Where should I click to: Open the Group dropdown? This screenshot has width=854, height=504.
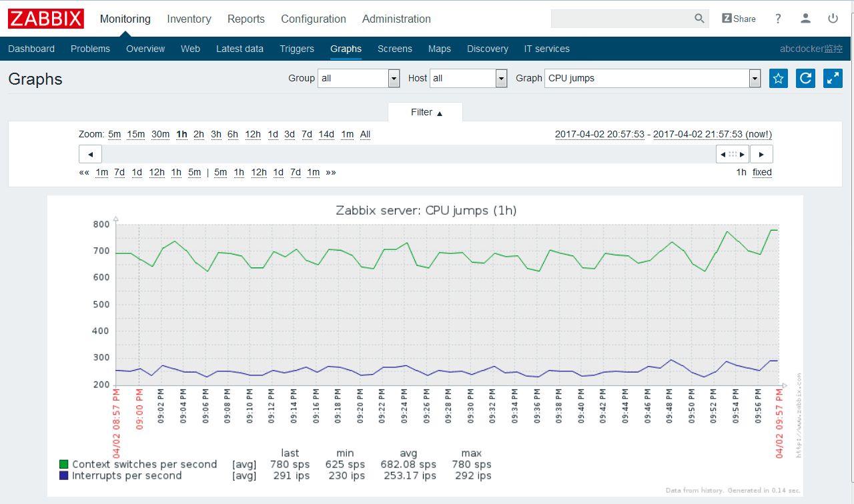click(x=358, y=79)
